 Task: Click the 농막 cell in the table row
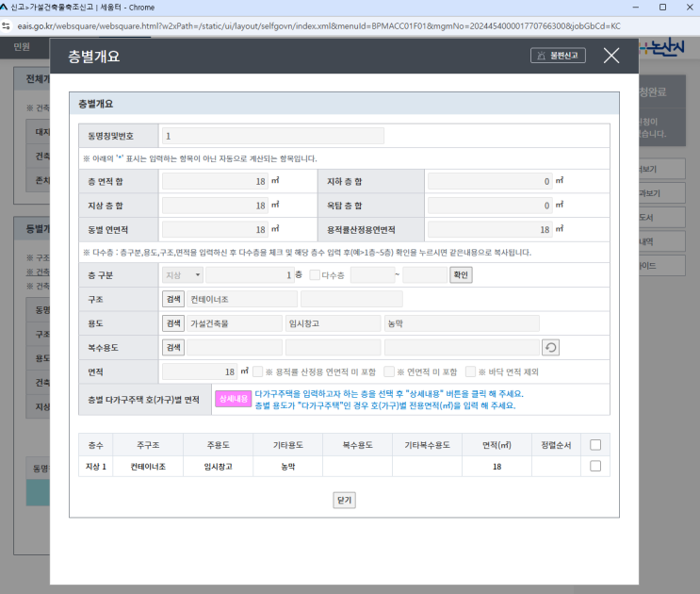point(288,467)
